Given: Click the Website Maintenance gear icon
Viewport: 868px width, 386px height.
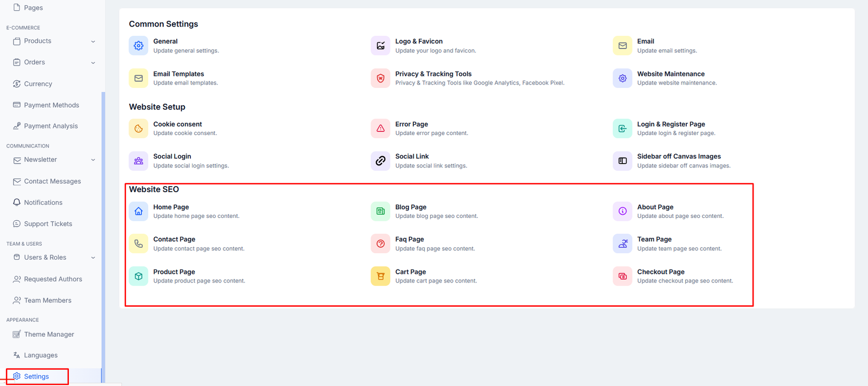Looking at the screenshot, I should pyautogui.click(x=622, y=78).
